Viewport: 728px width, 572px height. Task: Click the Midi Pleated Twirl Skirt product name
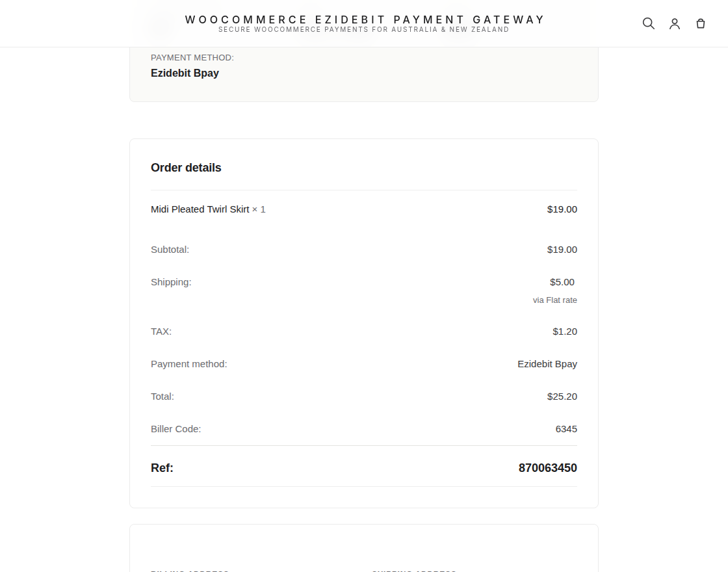pos(200,209)
